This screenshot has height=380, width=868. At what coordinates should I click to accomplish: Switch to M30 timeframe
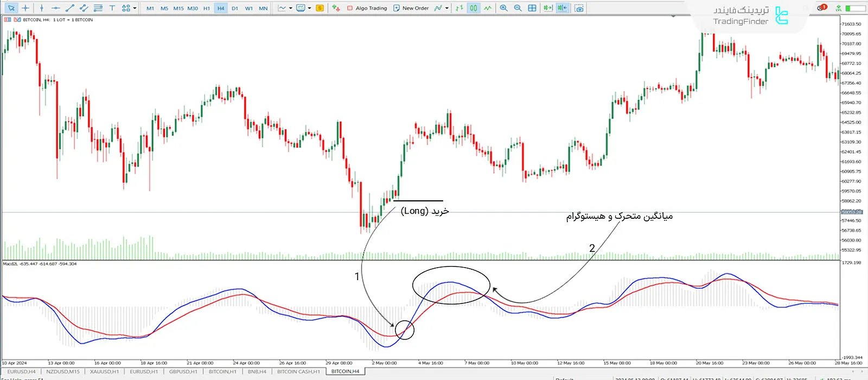[193, 8]
